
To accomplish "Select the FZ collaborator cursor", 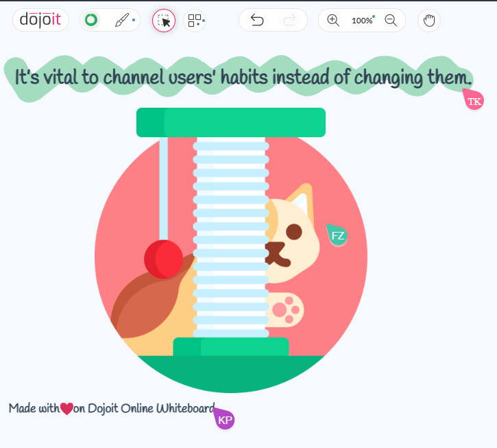I will coord(337,235).
